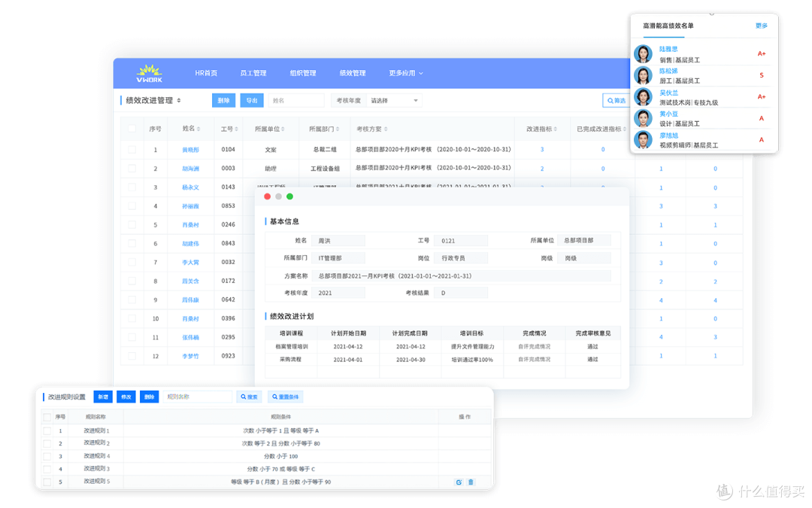
Task: Open the 绩效改进管理 page switcher arrows
Action: [x=179, y=101]
